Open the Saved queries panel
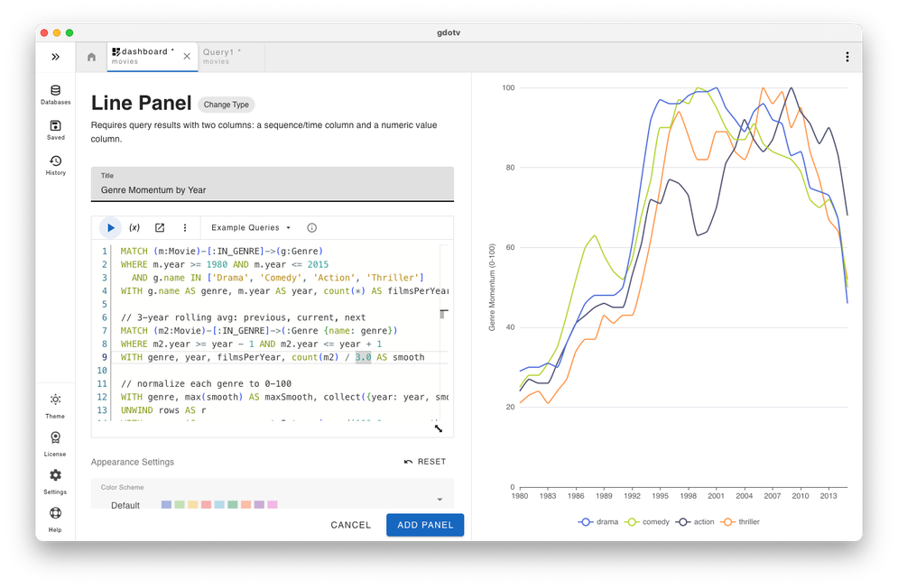The width and height of the screenshot is (898, 588). pyautogui.click(x=55, y=130)
